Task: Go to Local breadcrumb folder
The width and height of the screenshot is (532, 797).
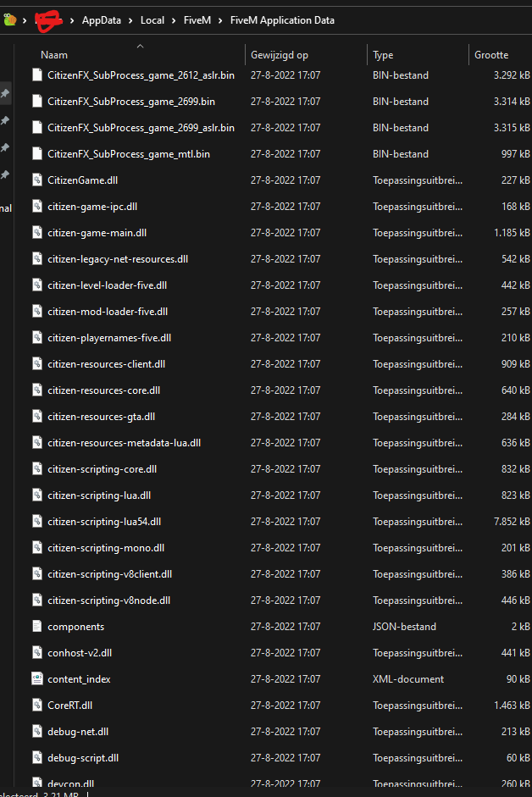Action: coord(152,20)
